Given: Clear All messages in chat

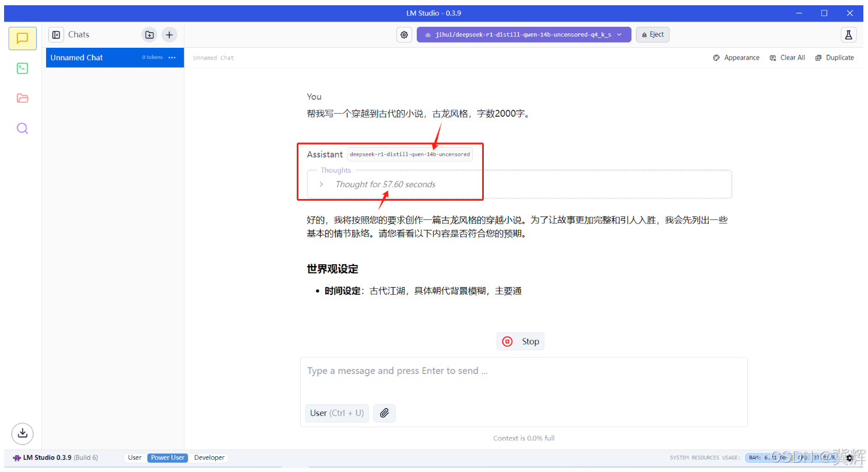Looking at the screenshot, I should (787, 58).
